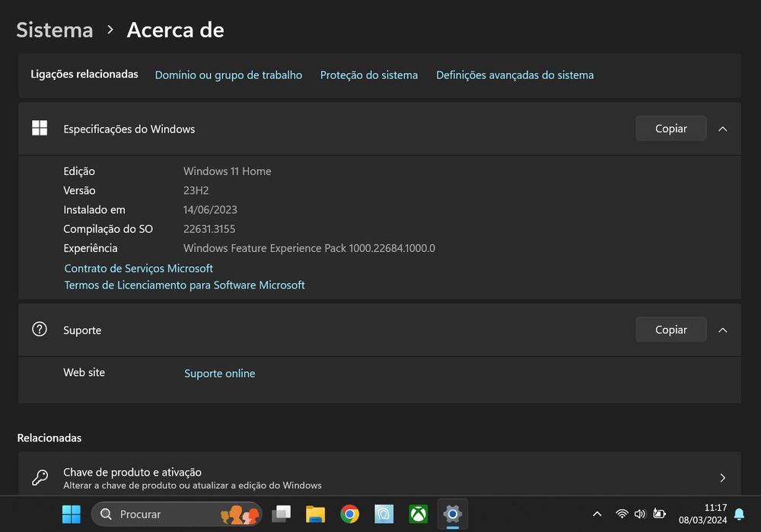Viewport: 761px width, 532px height.
Task: Open Proteção do sistema link
Action: pyautogui.click(x=369, y=75)
